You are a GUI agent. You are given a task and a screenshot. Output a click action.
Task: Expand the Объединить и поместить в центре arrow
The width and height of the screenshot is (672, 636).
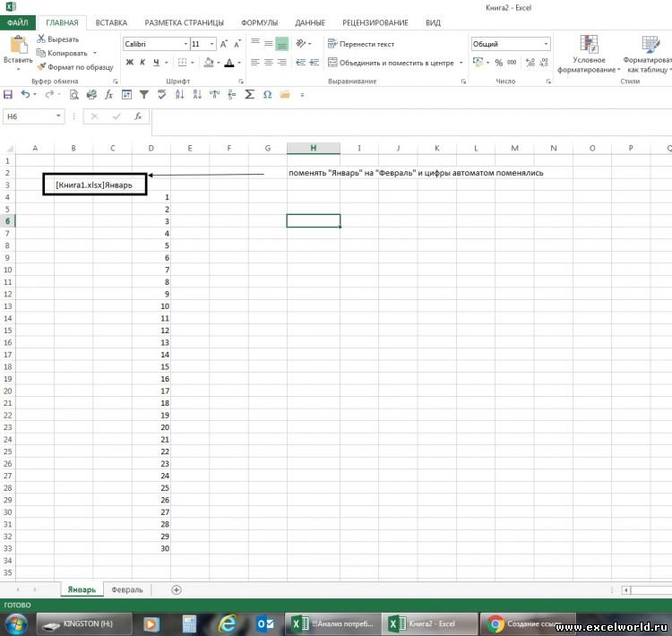[461, 63]
